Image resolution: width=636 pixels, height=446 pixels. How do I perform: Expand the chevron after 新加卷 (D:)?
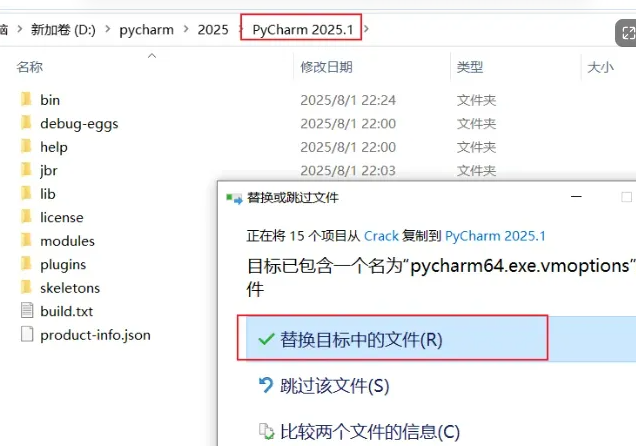pos(107,29)
